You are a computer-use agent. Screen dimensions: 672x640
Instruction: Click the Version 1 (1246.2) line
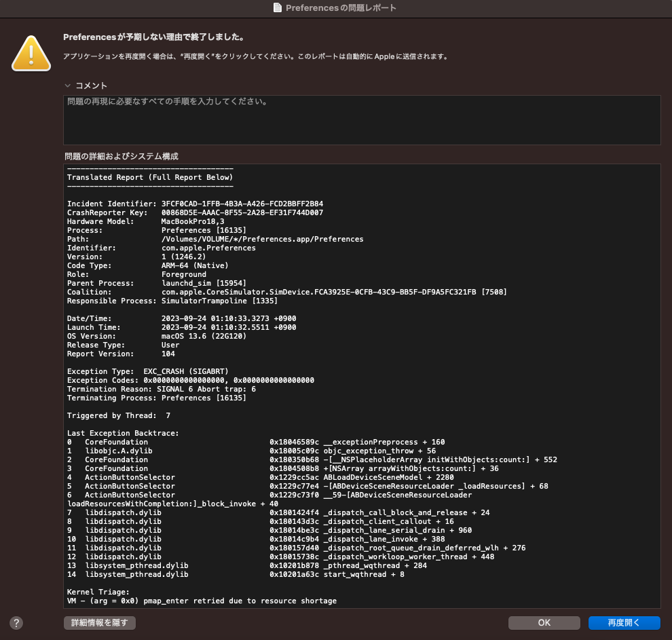(x=136, y=257)
